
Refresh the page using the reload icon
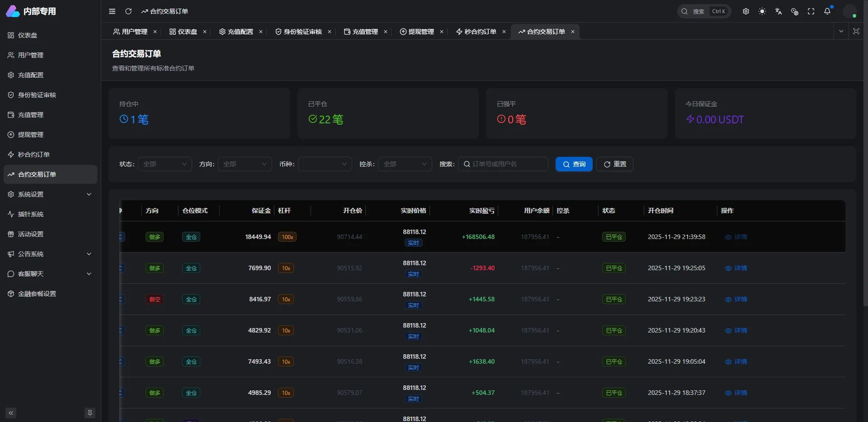(x=128, y=11)
